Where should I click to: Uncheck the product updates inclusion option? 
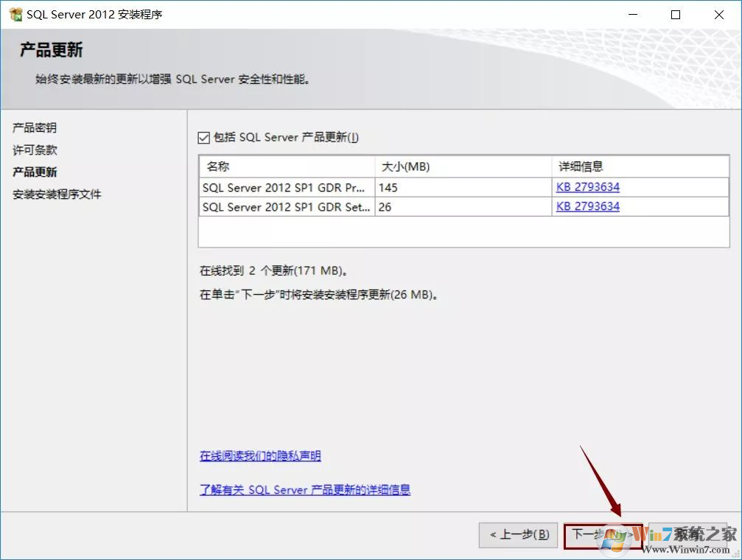pyautogui.click(x=203, y=136)
